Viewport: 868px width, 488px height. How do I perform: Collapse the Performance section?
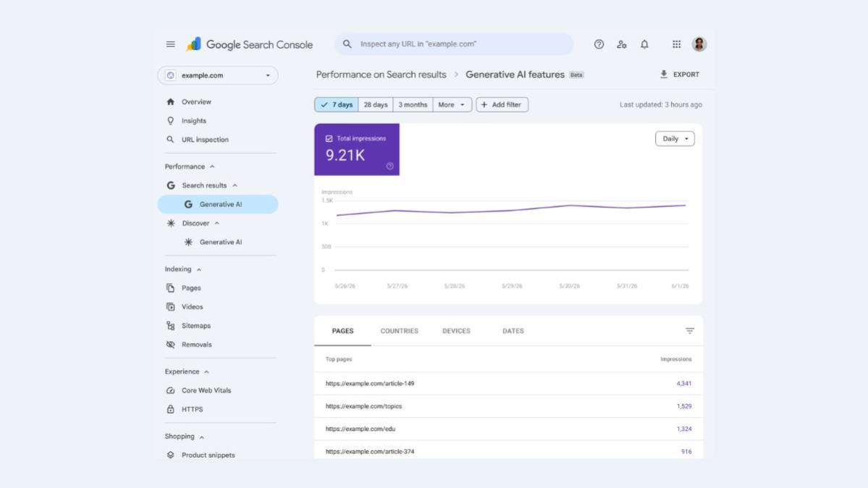pyautogui.click(x=212, y=167)
